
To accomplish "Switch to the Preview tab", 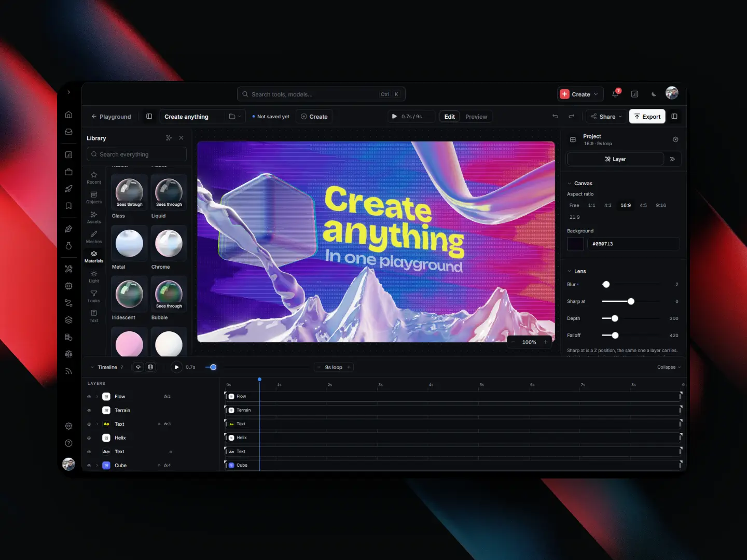I will point(476,117).
